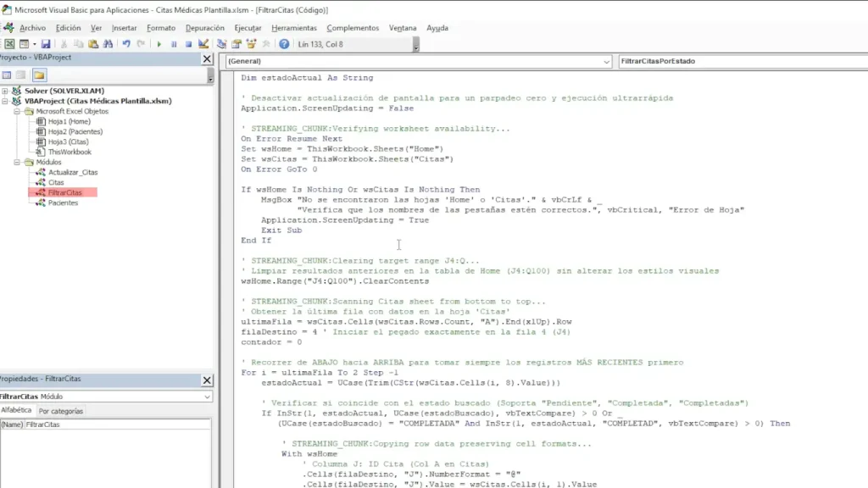Switch to Por categorías tab
Screen dimensions: 868x488
[61, 411]
